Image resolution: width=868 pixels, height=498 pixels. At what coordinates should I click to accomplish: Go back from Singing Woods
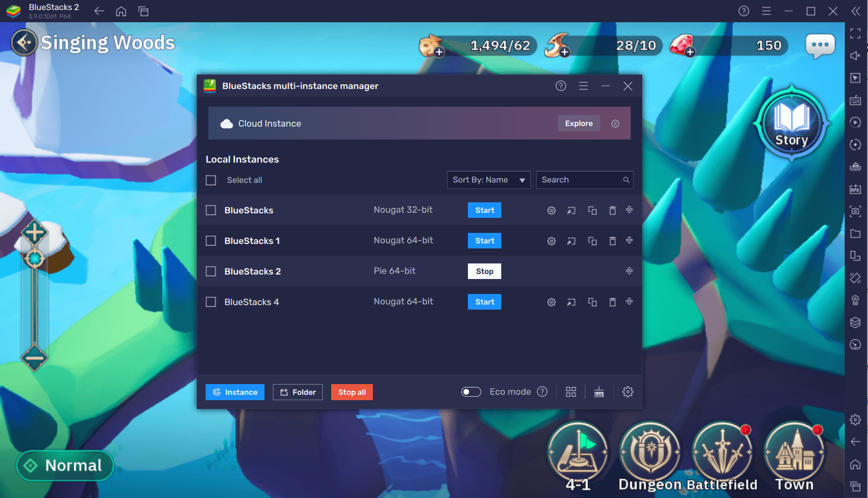click(x=24, y=43)
